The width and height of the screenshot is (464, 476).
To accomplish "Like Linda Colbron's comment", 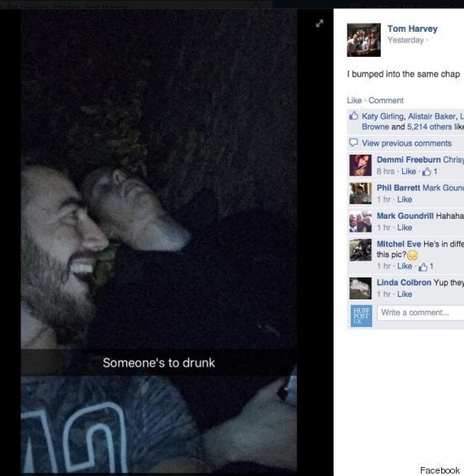I will click(405, 295).
